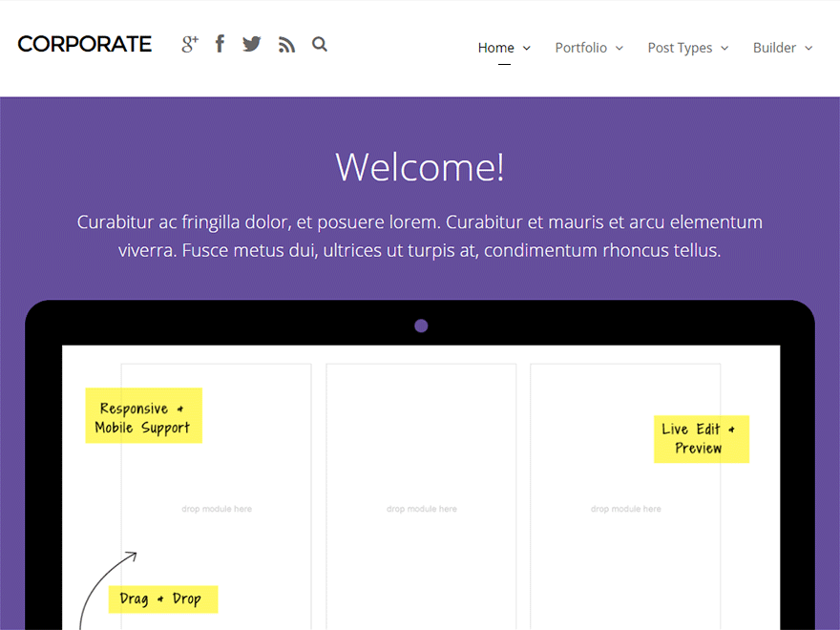Click the Post Types menu item

point(680,48)
